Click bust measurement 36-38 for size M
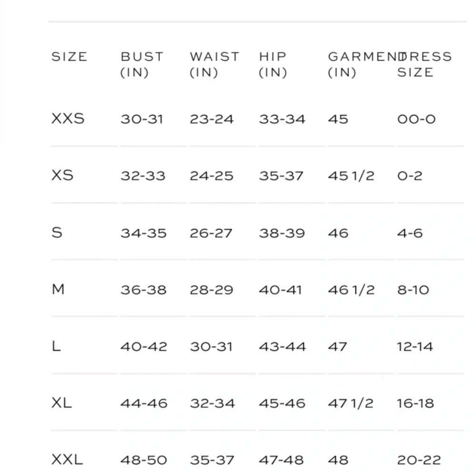 click(x=143, y=290)
